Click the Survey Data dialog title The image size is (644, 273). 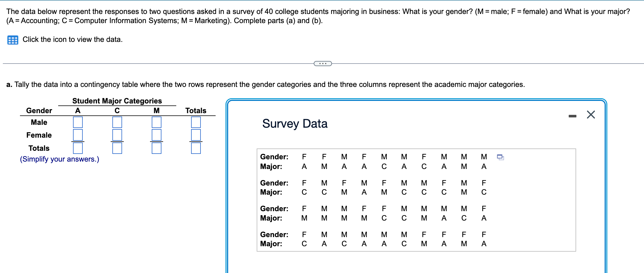click(295, 124)
